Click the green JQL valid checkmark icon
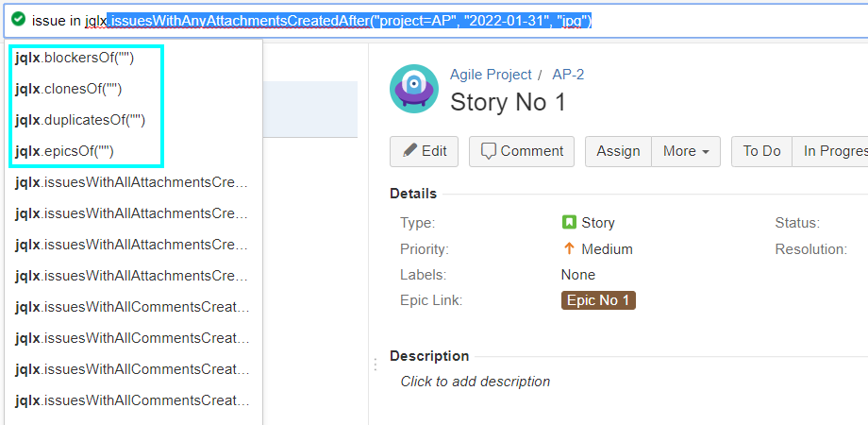 click(18, 20)
